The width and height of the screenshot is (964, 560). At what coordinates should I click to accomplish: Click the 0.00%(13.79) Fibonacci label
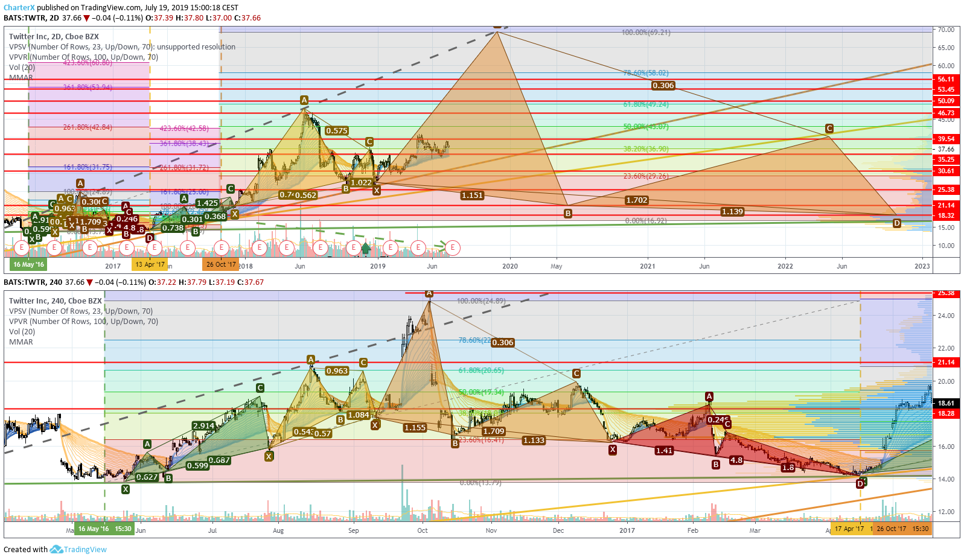tap(480, 483)
